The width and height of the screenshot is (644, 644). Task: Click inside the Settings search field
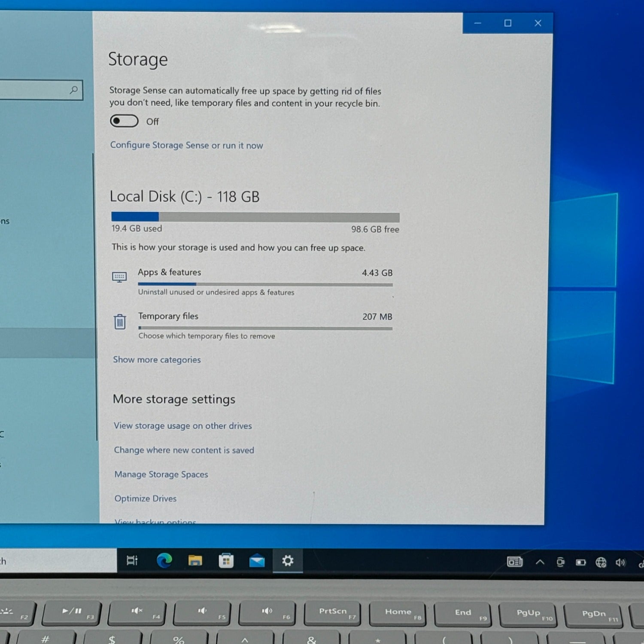tap(34, 90)
